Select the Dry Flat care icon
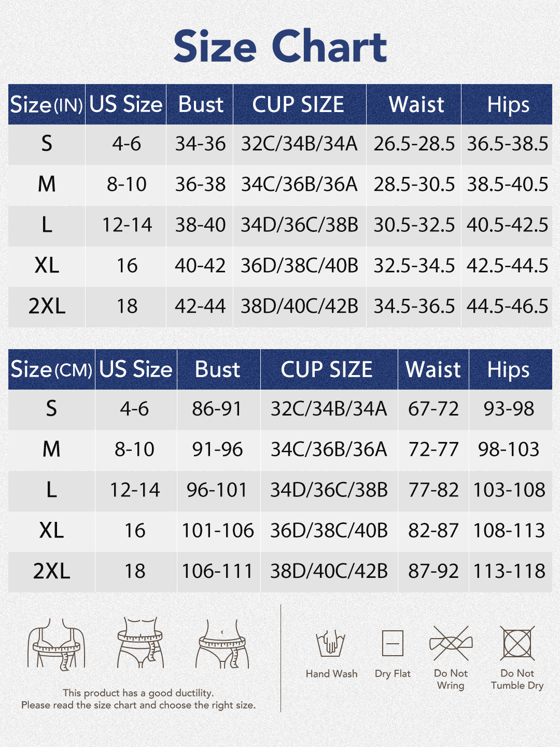The image size is (560, 747). coord(393,643)
